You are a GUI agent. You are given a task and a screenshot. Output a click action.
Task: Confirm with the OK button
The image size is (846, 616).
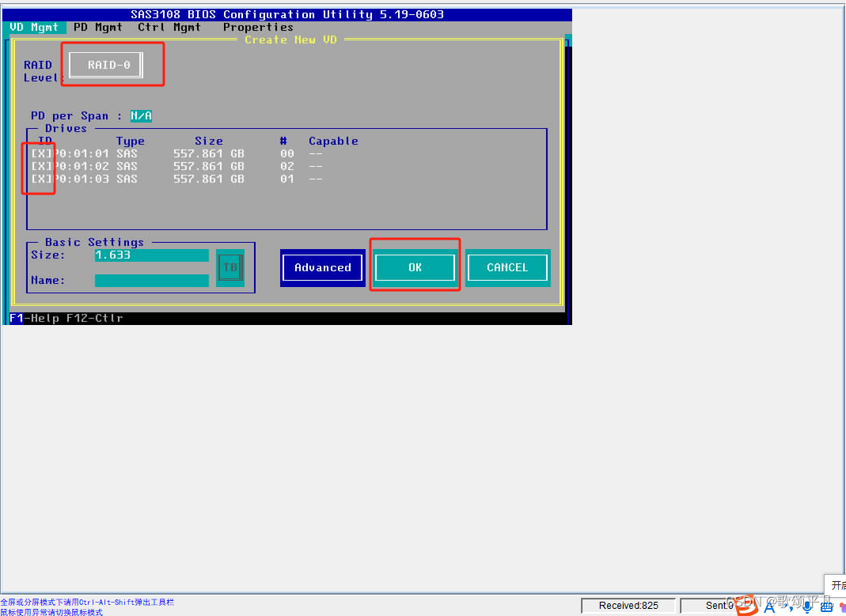tap(415, 267)
